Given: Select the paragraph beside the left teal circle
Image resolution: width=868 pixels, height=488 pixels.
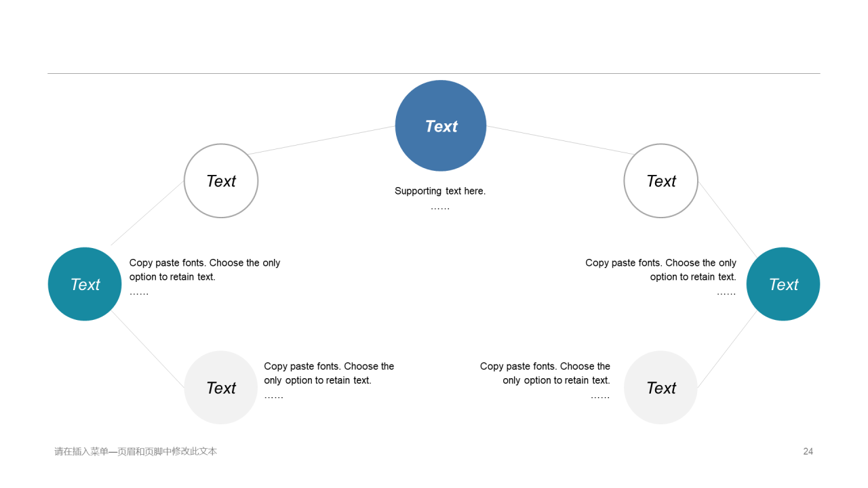Looking at the screenshot, I should pos(205,270).
